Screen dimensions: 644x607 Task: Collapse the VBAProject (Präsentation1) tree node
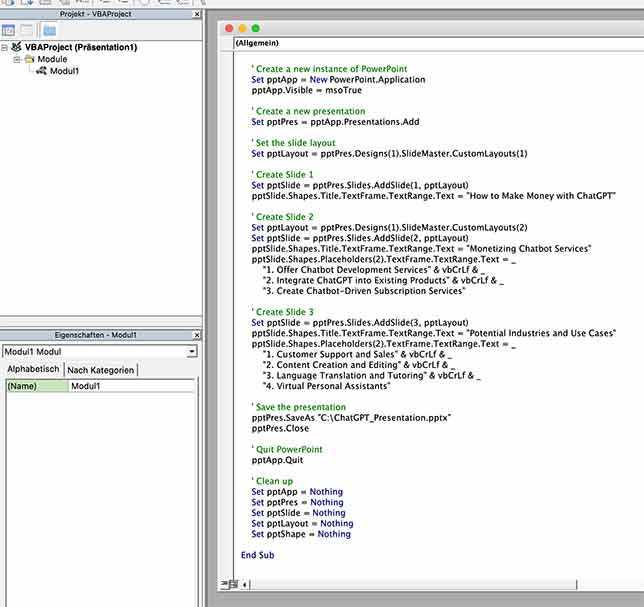[x=5, y=48]
